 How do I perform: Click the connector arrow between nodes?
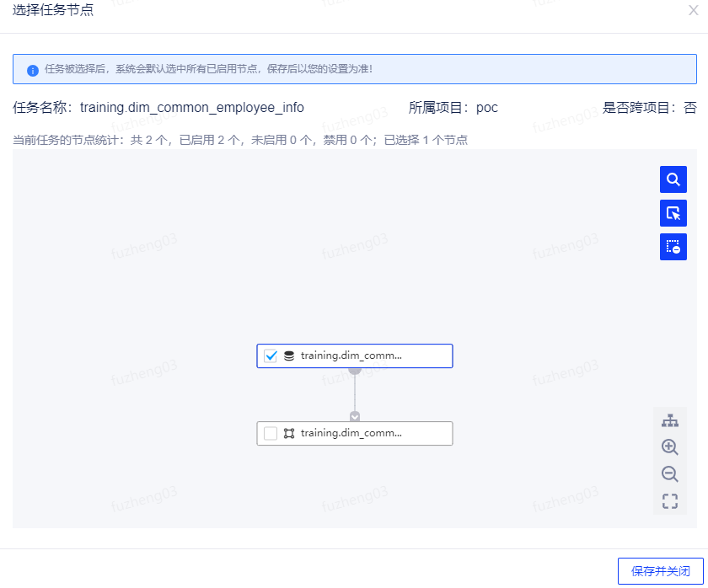click(x=355, y=416)
